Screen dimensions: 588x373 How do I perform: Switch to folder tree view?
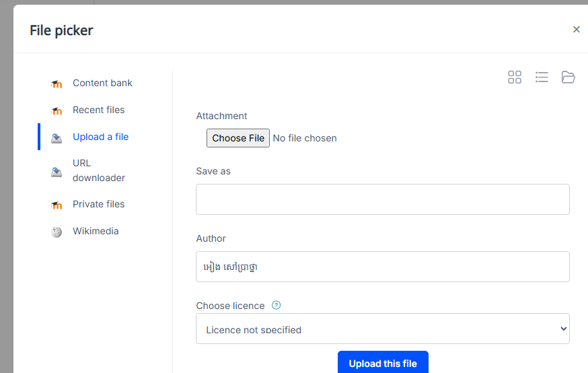click(568, 77)
